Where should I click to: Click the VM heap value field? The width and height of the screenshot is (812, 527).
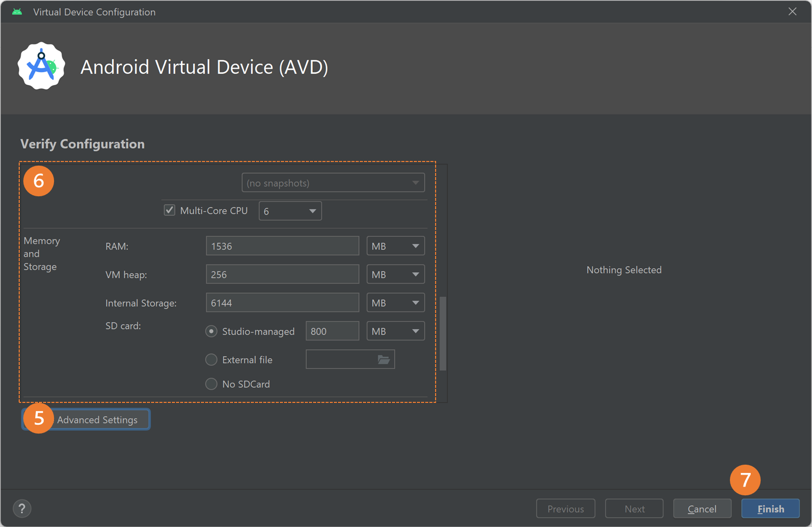(x=282, y=274)
